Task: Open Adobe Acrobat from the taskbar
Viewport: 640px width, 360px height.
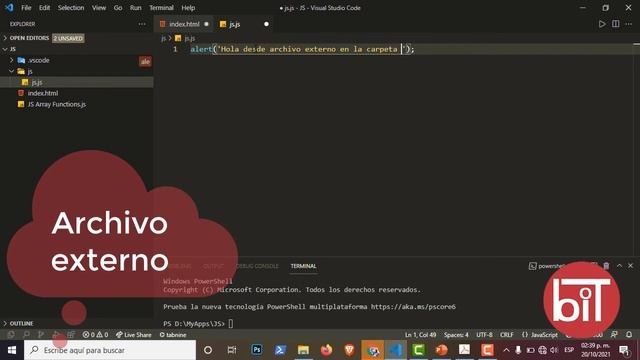Action: pos(464,350)
